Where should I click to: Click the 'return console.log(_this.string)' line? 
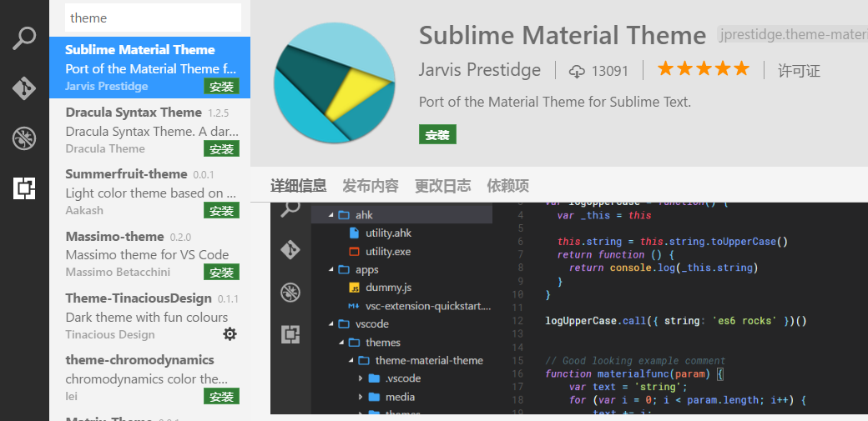point(664,268)
